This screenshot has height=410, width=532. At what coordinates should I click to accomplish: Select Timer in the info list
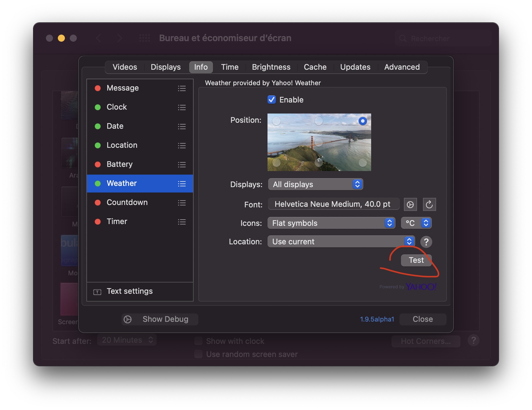[140, 222]
